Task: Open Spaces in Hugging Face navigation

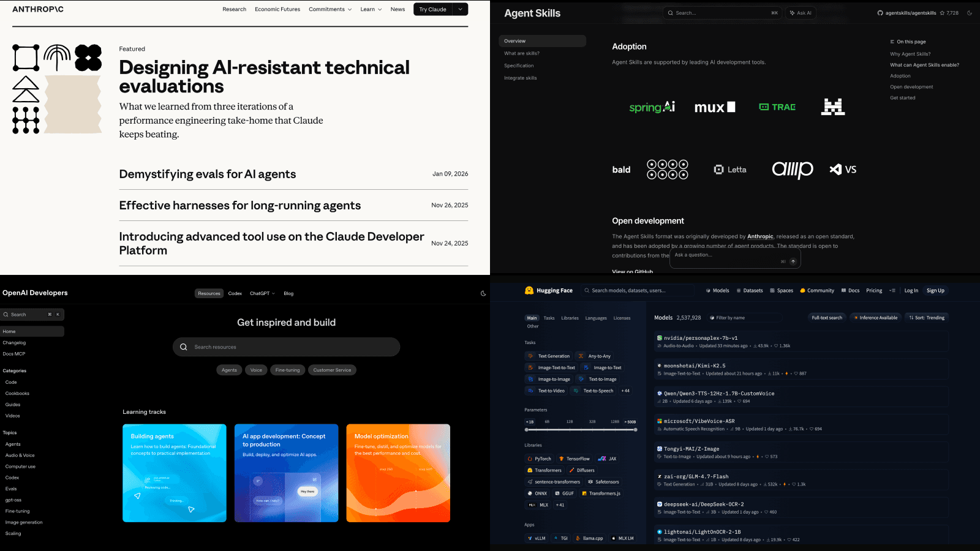Action: 782,291
